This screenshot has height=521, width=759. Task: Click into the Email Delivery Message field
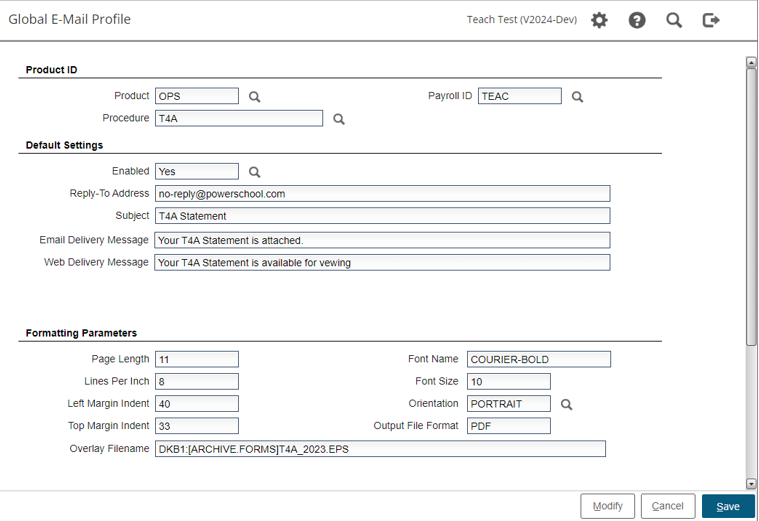(382, 240)
